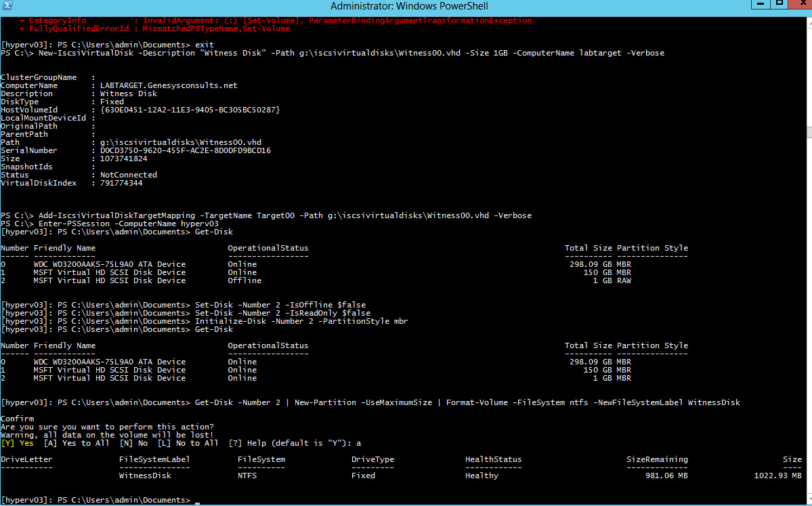The width and height of the screenshot is (812, 506).
Task: Click the SerialNumber value D0CD3750-9620-455F-AC2E-8D0DFD9BCD16
Action: (186, 150)
